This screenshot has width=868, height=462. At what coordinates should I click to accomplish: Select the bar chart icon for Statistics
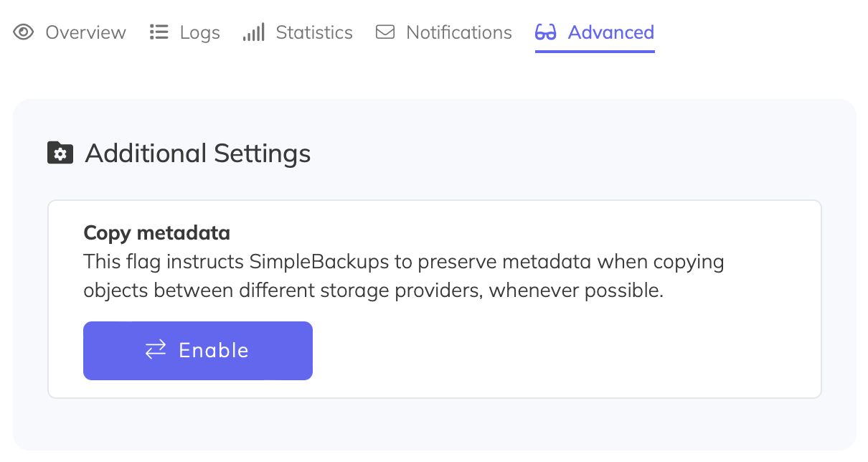(254, 32)
